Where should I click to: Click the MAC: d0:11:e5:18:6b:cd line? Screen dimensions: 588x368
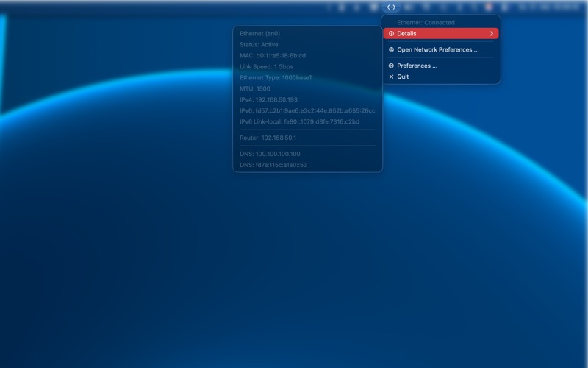[273, 55]
